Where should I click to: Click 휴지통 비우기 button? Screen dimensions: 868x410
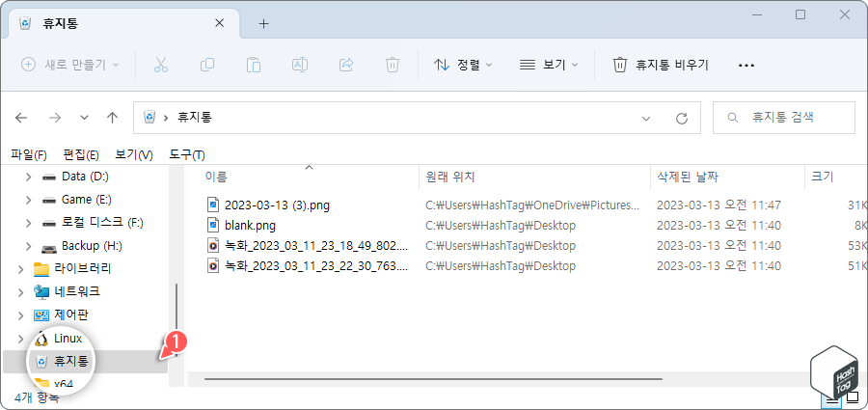point(661,65)
